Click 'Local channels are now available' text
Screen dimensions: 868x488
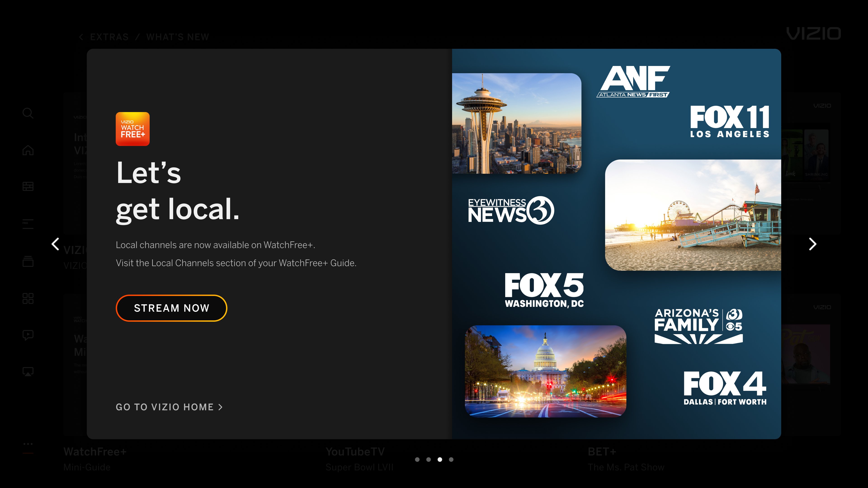click(216, 245)
